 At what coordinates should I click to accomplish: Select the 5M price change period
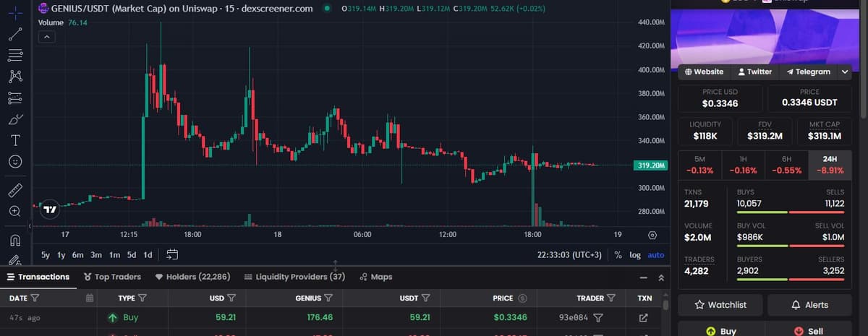[699, 165]
